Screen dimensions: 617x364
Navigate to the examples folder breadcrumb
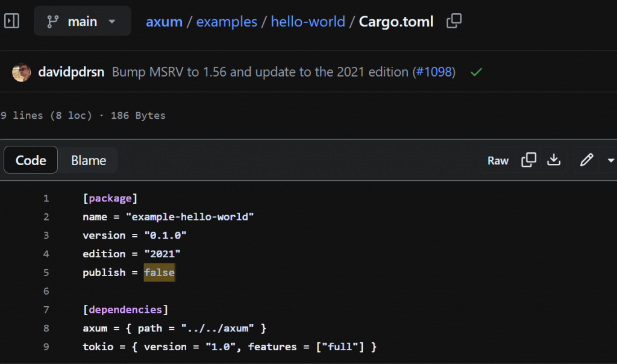coord(227,22)
